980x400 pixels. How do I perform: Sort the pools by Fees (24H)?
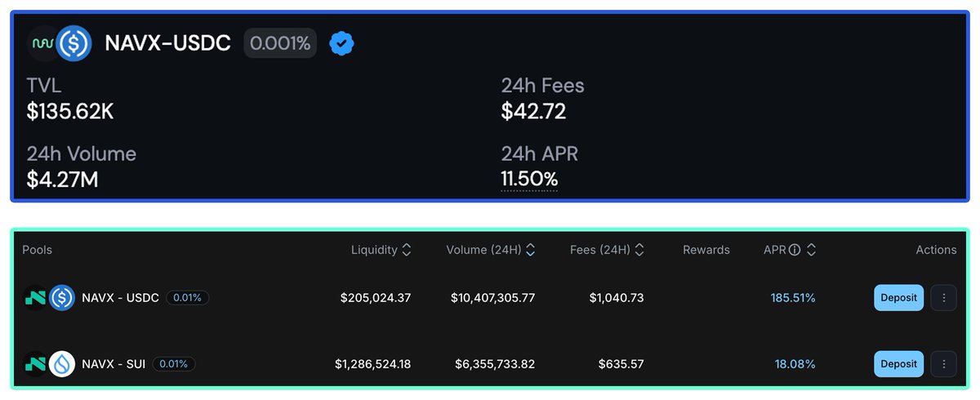pos(639,250)
